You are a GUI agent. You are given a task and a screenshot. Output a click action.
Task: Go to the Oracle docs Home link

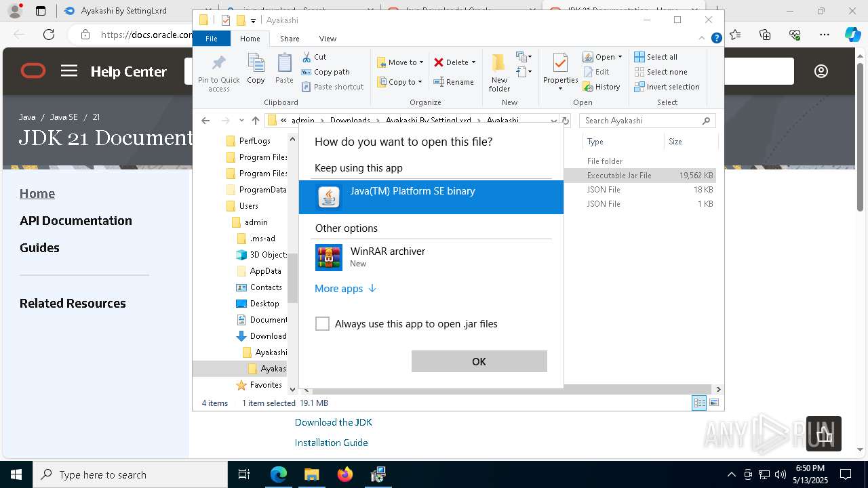tap(37, 194)
